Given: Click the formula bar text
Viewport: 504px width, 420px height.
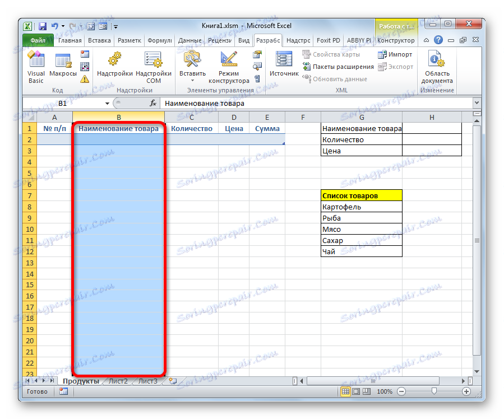Looking at the screenshot, I should tap(205, 104).
